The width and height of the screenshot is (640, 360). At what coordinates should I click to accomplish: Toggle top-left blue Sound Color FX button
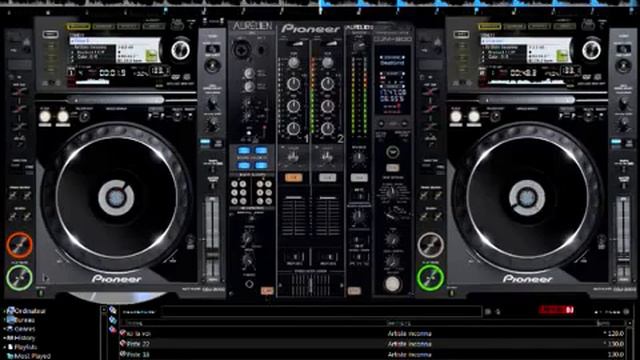[x=244, y=151]
